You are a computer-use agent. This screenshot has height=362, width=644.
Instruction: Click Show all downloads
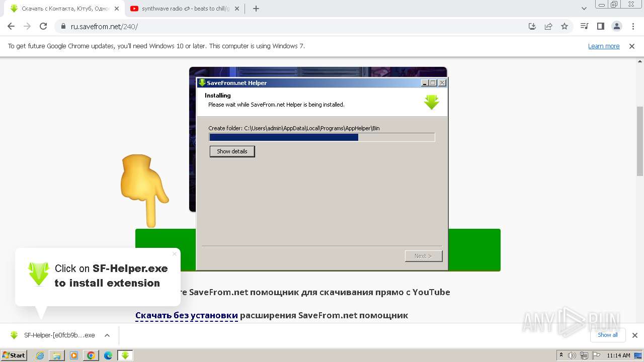[608, 335]
